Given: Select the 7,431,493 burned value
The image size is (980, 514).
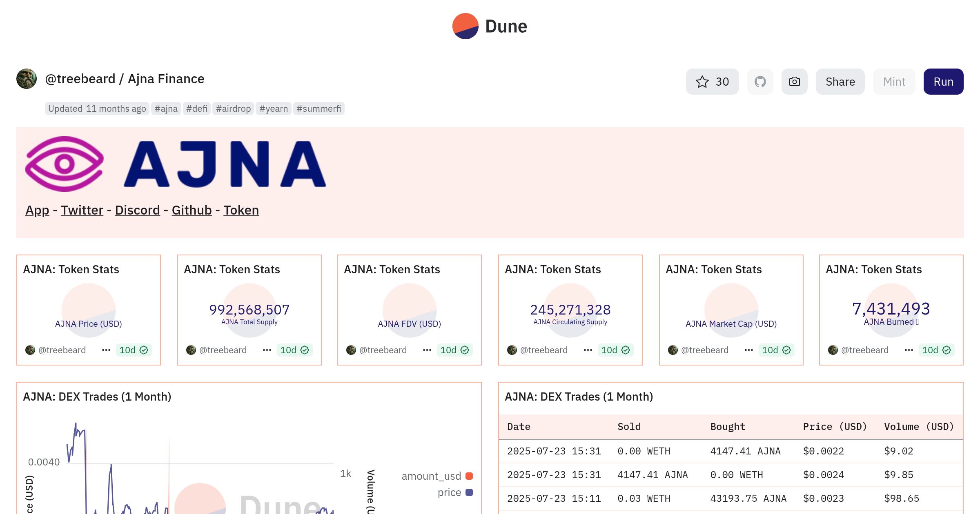Looking at the screenshot, I should tap(891, 309).
